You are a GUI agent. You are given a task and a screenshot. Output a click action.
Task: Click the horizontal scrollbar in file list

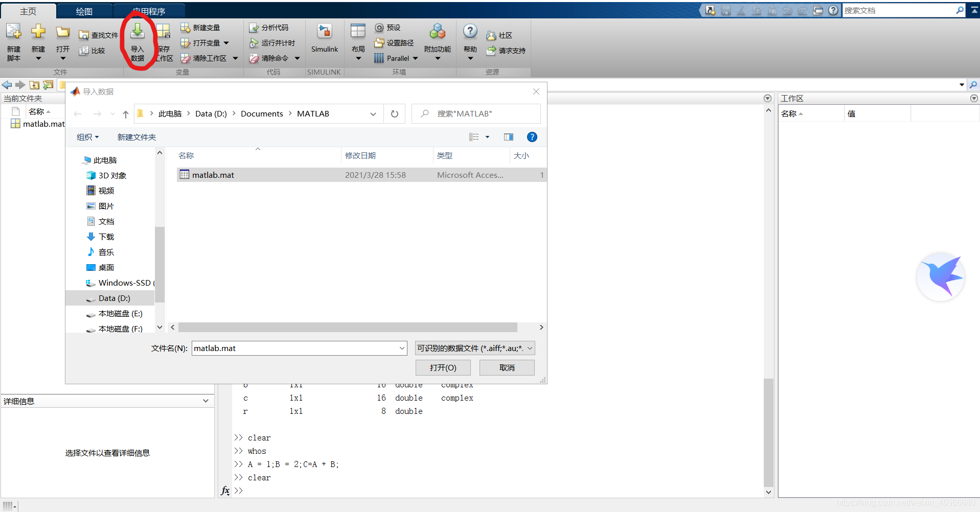coord(348,327)
